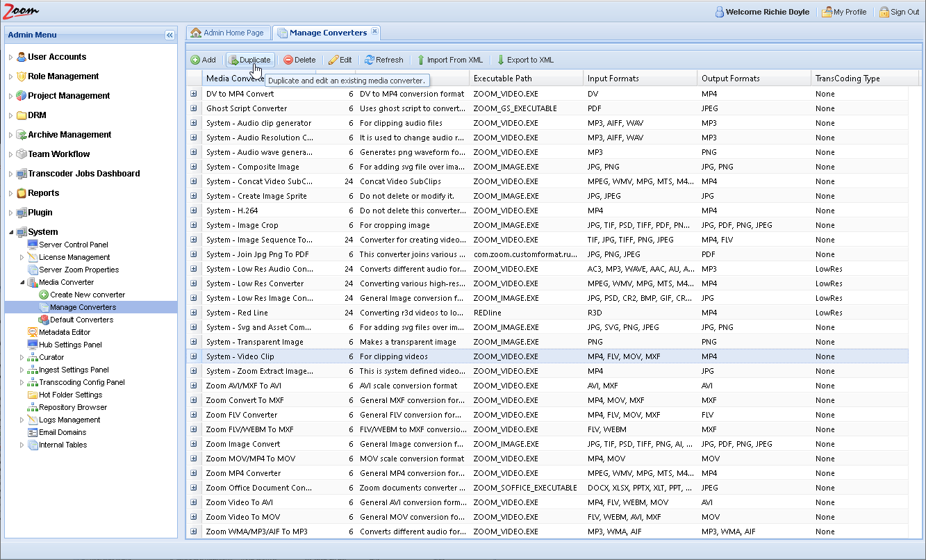Viewport: 926px width, 560px height.
Task: Expand the Reports menu
Action: coord(10,193)
